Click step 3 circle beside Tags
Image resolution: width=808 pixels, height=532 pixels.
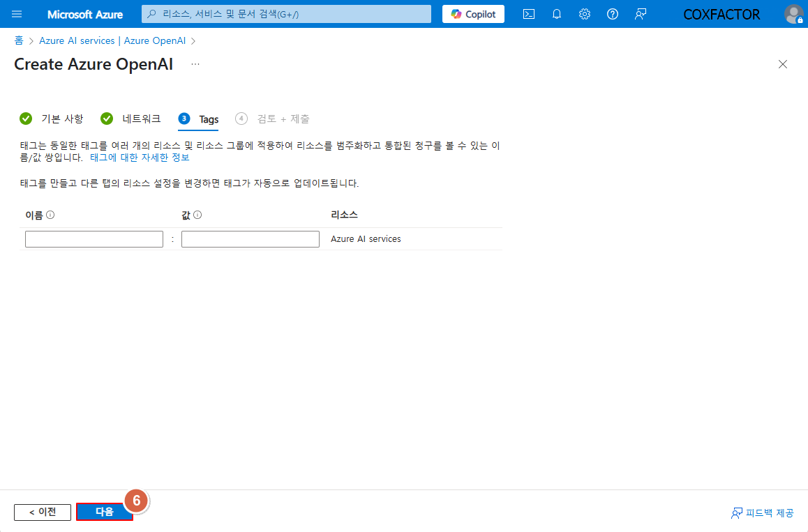coord(184,119)
